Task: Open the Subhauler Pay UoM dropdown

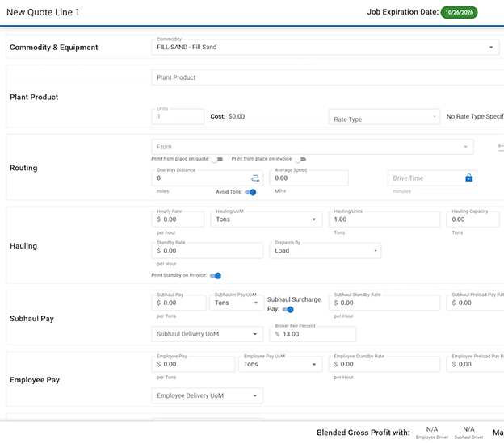Action: tap(236, 303)
